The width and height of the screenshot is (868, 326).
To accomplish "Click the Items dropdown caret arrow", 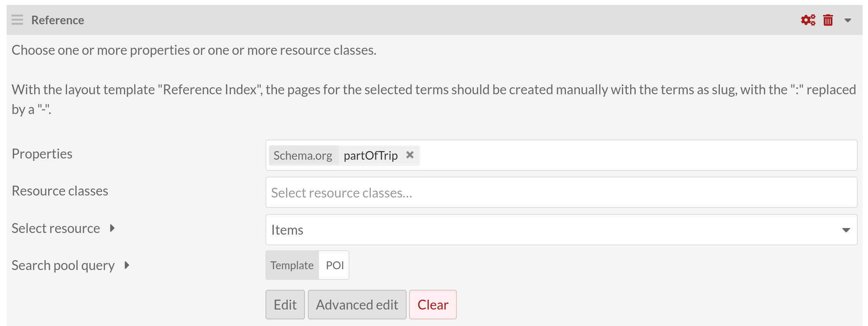I will [846, 230].
